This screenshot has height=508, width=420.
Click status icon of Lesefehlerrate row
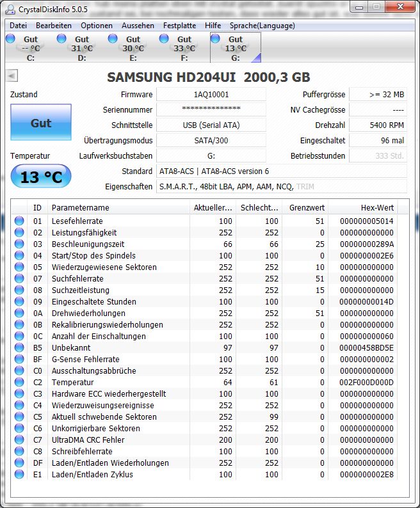(19, 221)
